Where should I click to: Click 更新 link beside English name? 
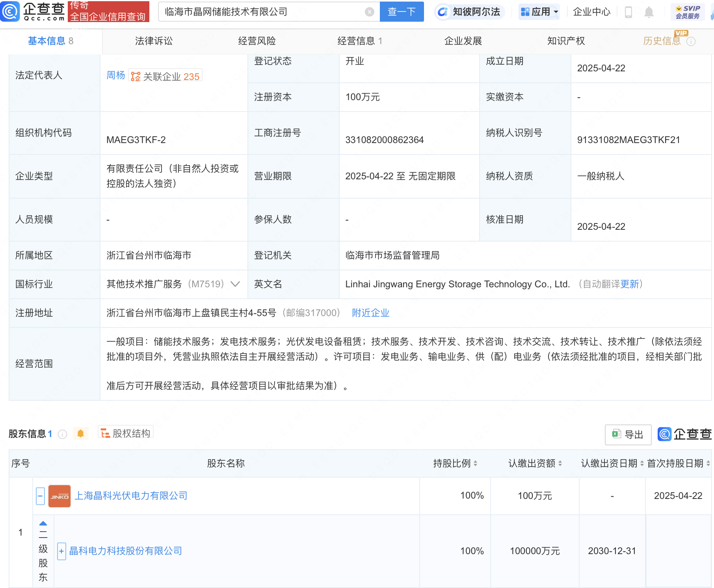click(x=630, y=284)
